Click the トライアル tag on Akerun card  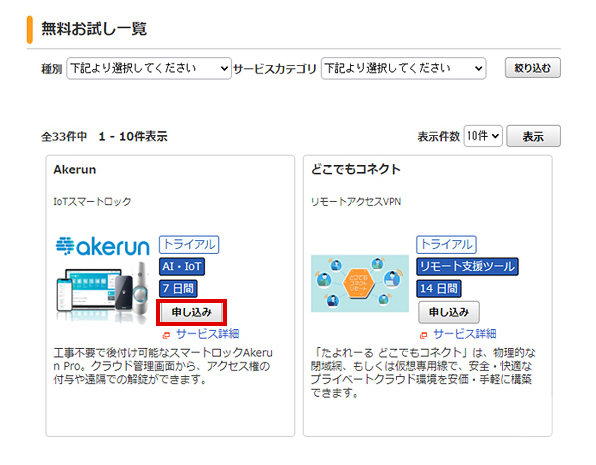(189, 244)
